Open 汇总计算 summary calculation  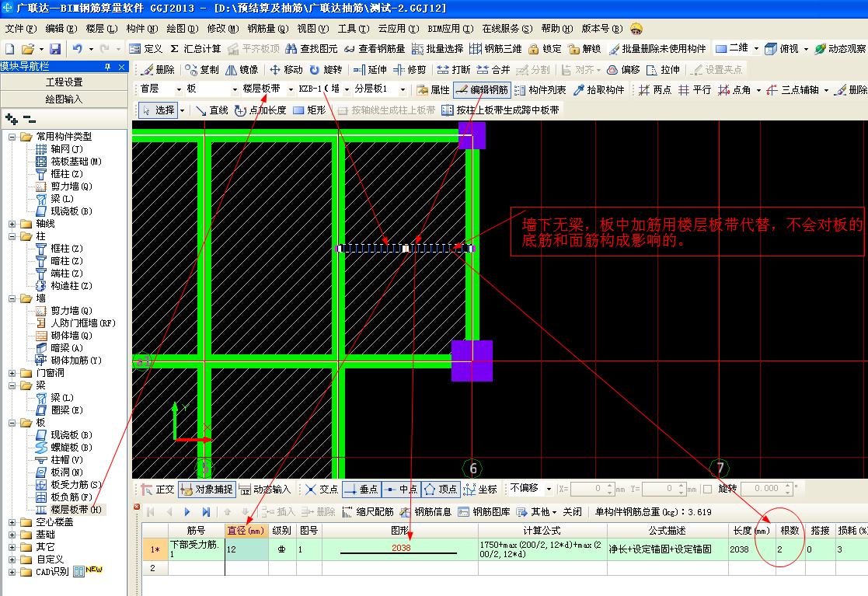coord(195,49)
